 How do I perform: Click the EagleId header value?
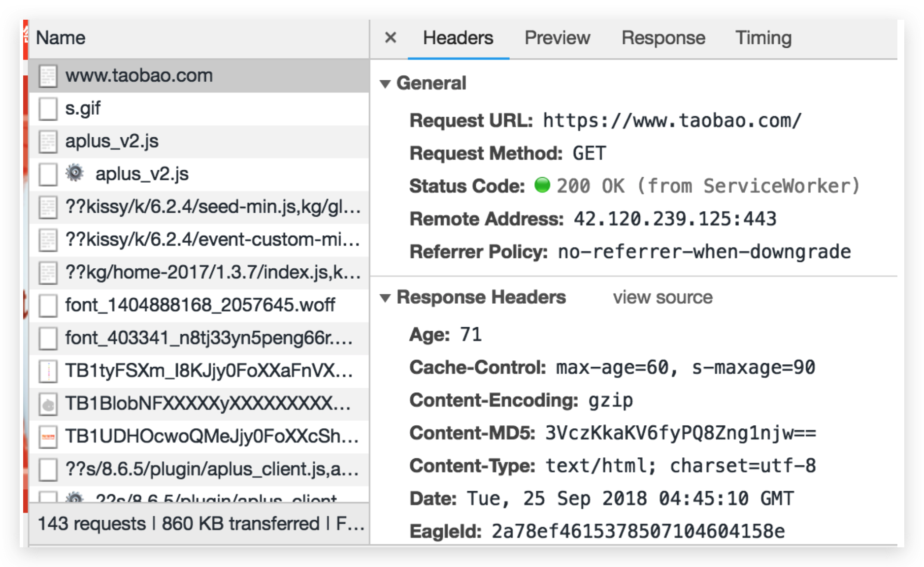click(x=638, y=532)
